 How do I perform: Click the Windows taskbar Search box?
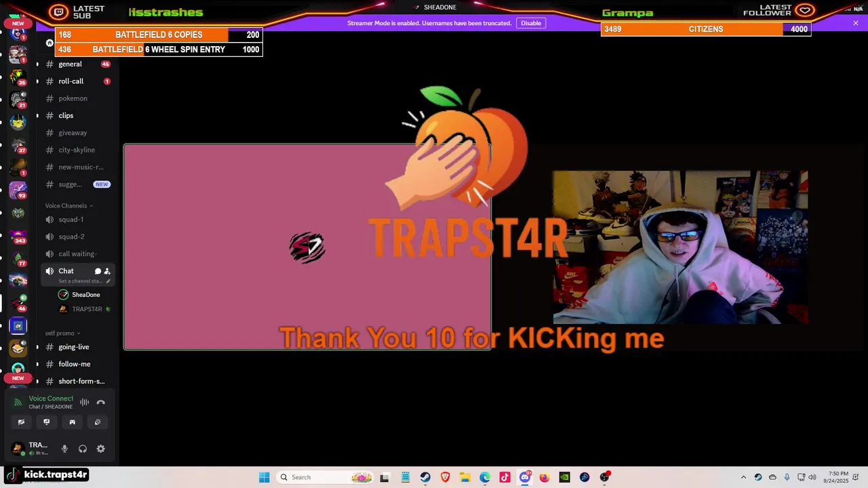click(325, 477)
